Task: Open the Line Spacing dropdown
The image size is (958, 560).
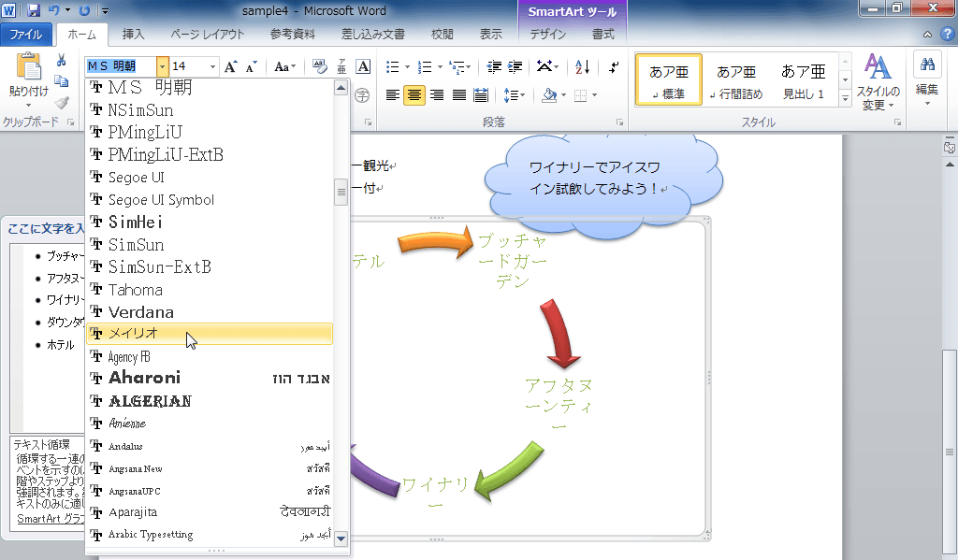Action: coord(515,95)
